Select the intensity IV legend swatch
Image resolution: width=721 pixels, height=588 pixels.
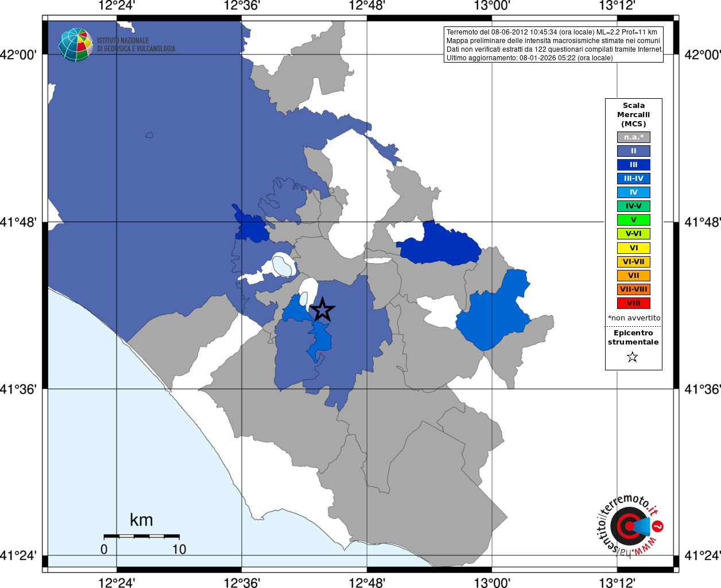(634, 192)
